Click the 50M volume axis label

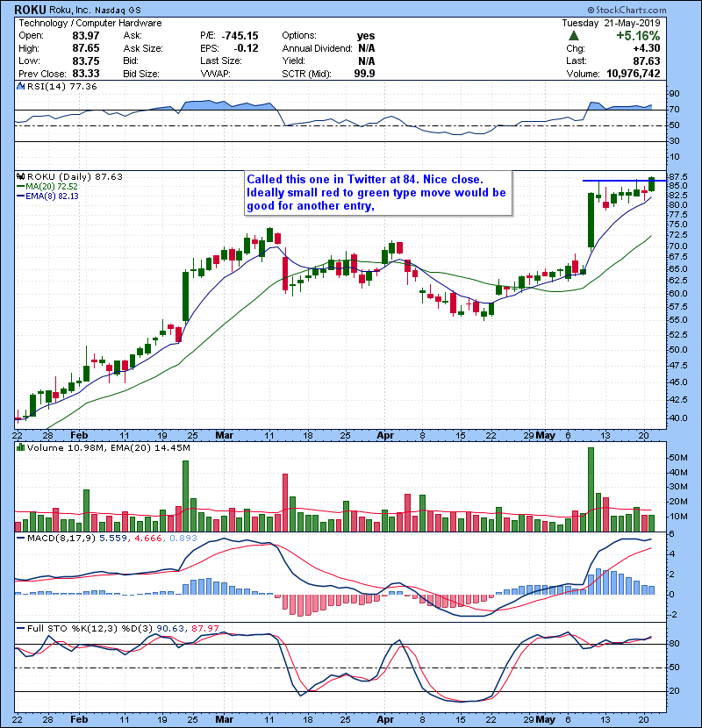[677, 458]
